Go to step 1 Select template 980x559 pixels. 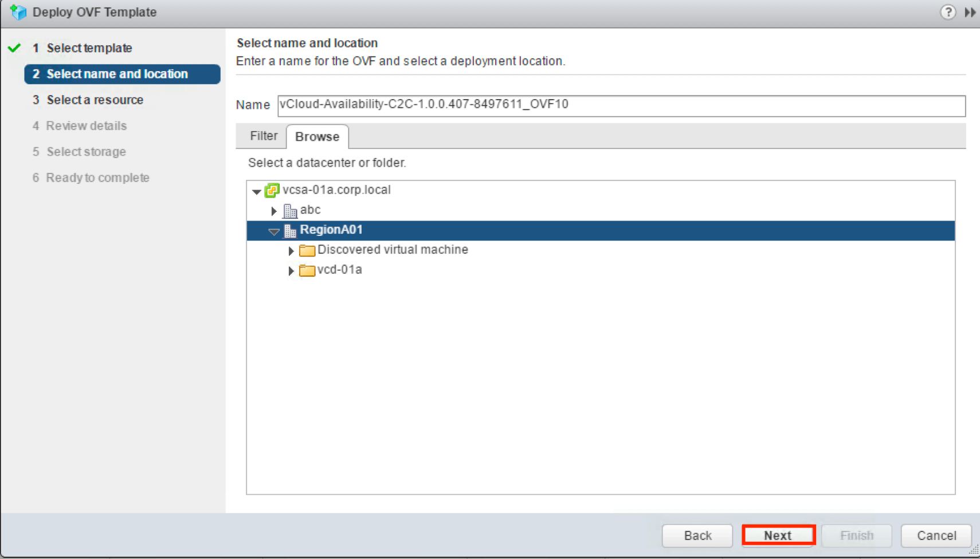click(x=89, y=48)
